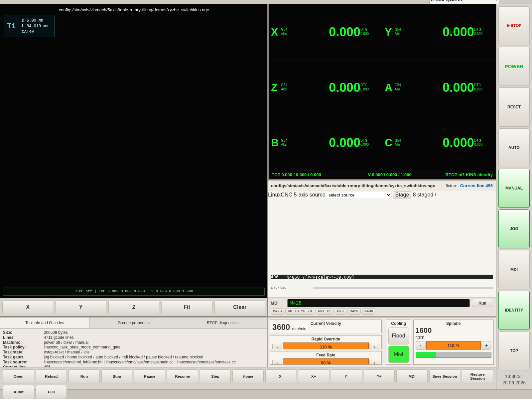Step through one program line
Viewport: 532px width, 399px height.
[215, 376]
